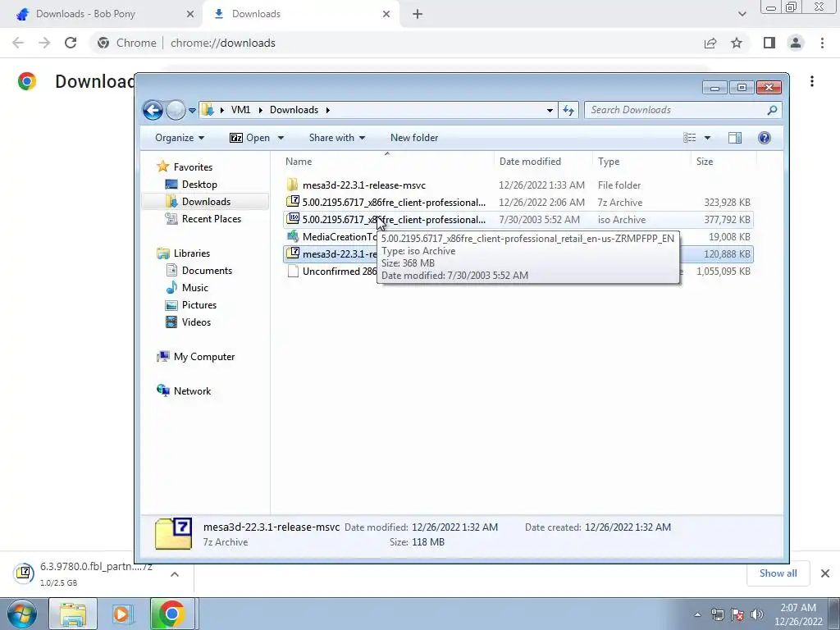Screen dimensions: 840x630
Task: Sort by the Type column header
Action: click(641, 162)
